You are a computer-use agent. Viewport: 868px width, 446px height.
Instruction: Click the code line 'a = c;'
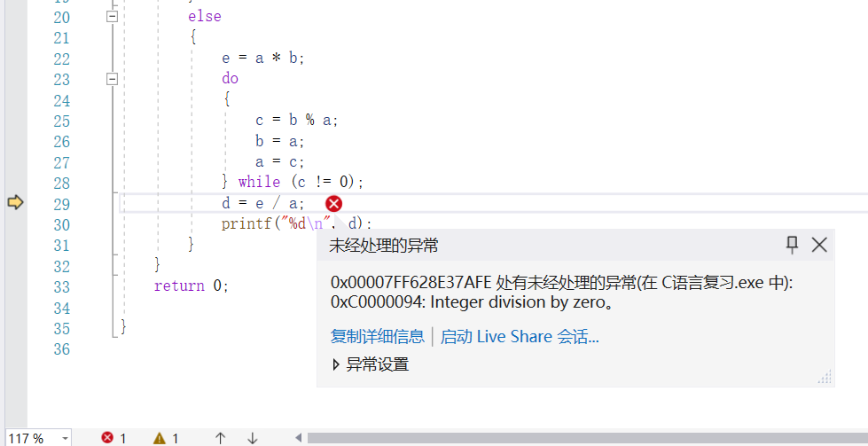pos(279,161)
